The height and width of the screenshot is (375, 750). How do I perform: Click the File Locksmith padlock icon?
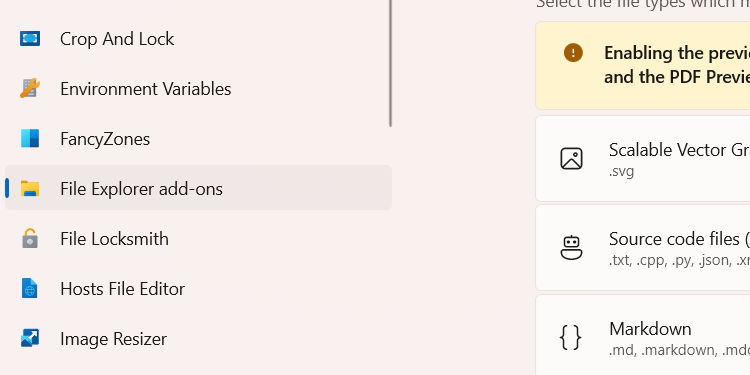click(30, 238)
